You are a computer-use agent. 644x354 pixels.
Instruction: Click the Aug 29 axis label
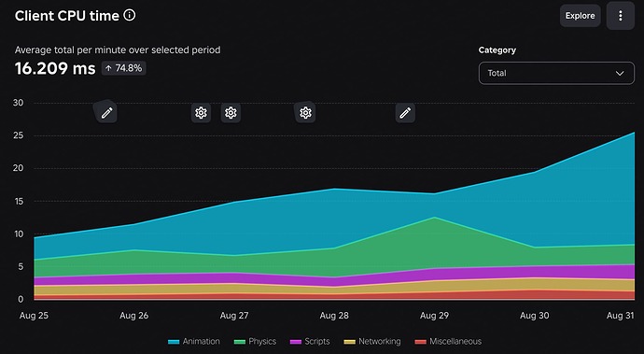434,316
